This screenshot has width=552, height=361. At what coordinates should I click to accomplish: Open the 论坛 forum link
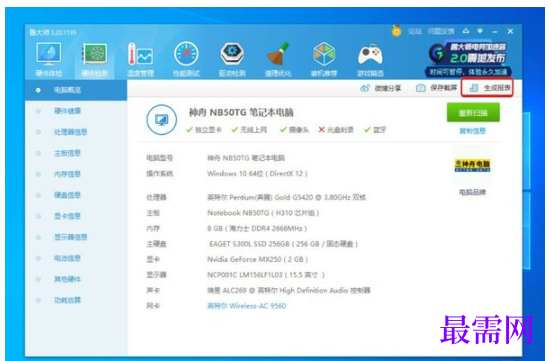point(415,31)
